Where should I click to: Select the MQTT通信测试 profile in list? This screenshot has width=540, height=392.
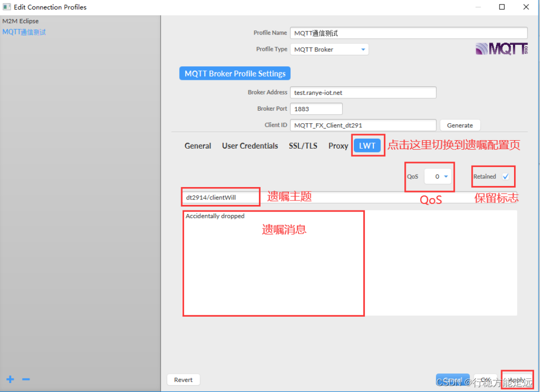click(24, 32)
